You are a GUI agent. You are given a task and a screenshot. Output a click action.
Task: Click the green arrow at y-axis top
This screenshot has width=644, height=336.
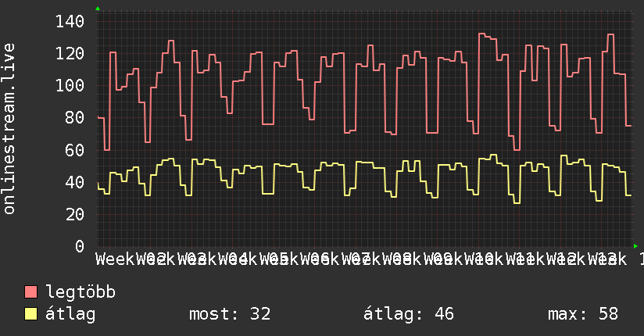pos(98,9)
